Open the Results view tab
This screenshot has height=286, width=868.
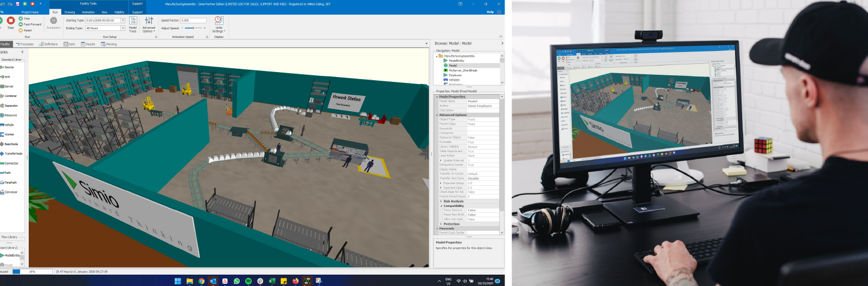point(88,44)
